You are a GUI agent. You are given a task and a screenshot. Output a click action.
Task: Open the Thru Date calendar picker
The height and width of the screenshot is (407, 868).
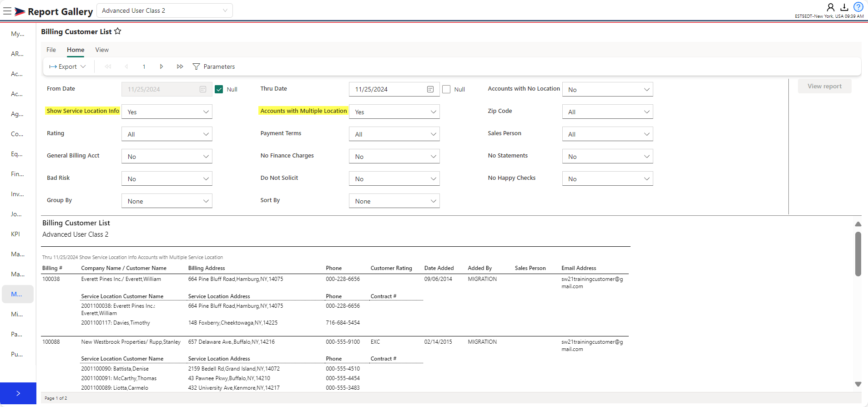click(430, 89)
